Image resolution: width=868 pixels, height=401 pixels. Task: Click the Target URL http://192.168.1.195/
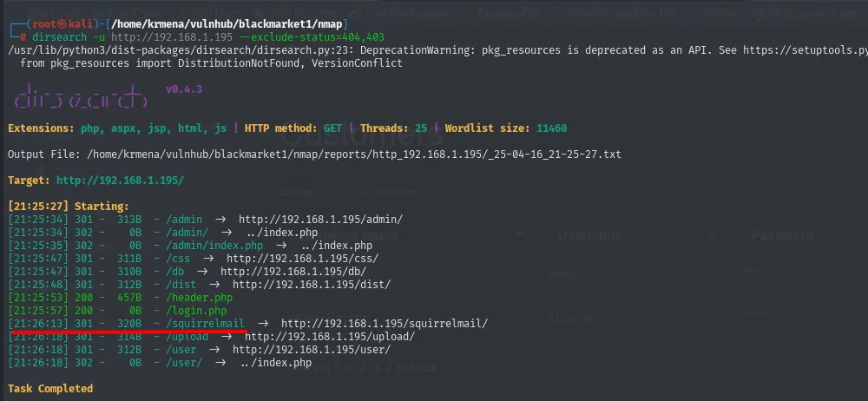pos(120,180)
